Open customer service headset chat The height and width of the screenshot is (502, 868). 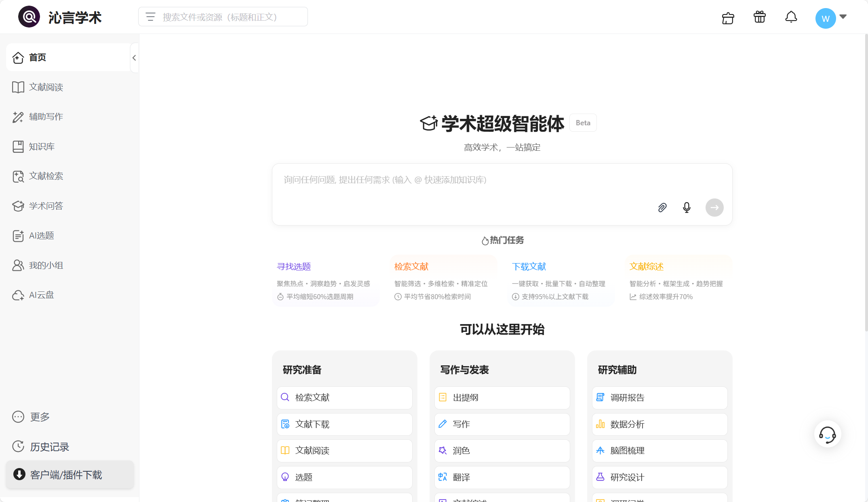pos(827,435)
